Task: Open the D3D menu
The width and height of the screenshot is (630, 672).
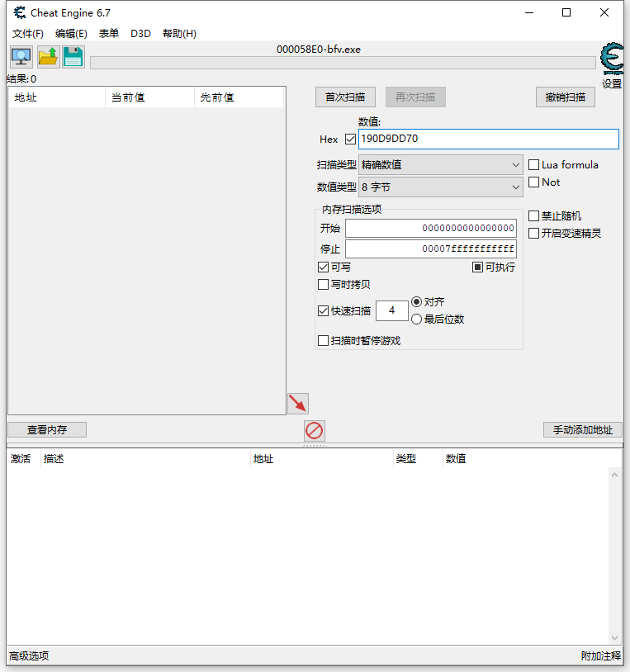Action: 140,34
